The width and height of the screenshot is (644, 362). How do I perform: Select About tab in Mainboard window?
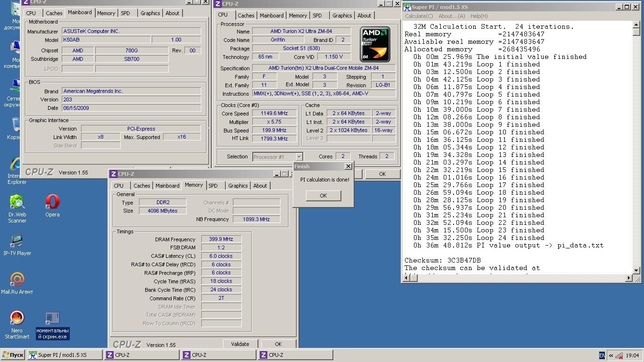coord(173,13)
